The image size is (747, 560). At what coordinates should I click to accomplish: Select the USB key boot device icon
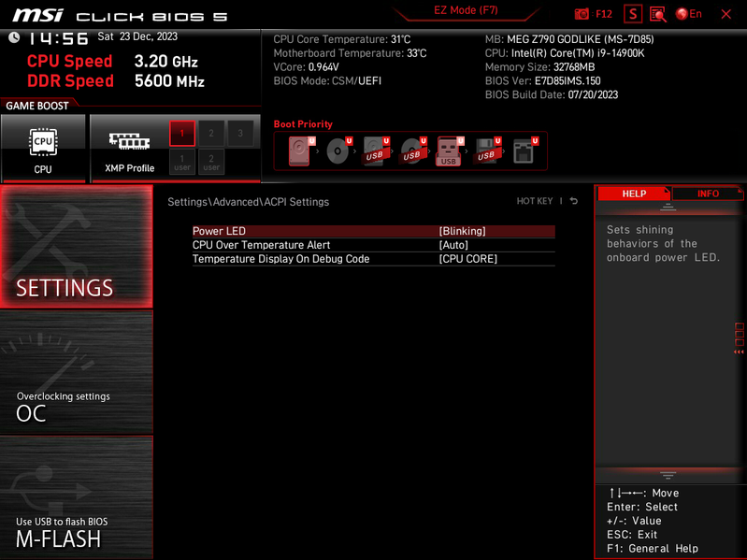pyautogui.click(x=450, y=151)
